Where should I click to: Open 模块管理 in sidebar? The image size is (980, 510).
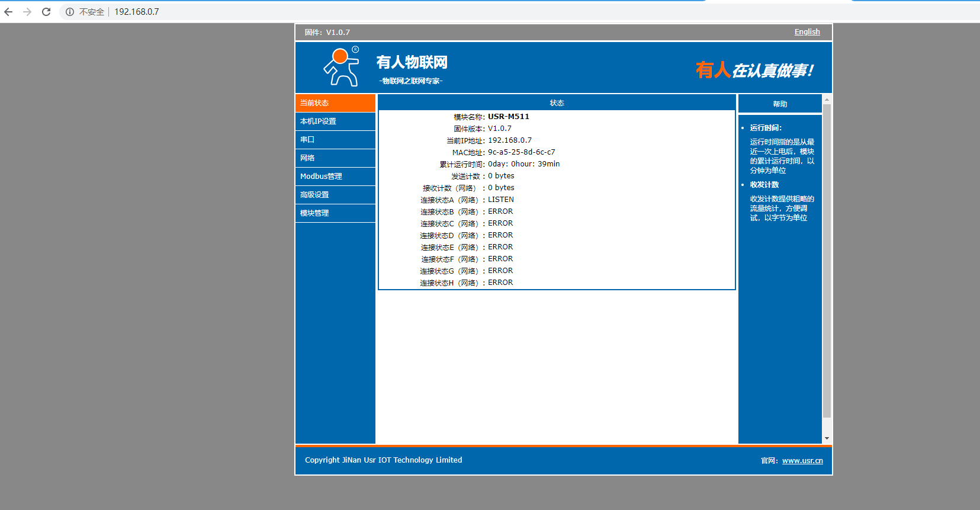click(335, 213)
